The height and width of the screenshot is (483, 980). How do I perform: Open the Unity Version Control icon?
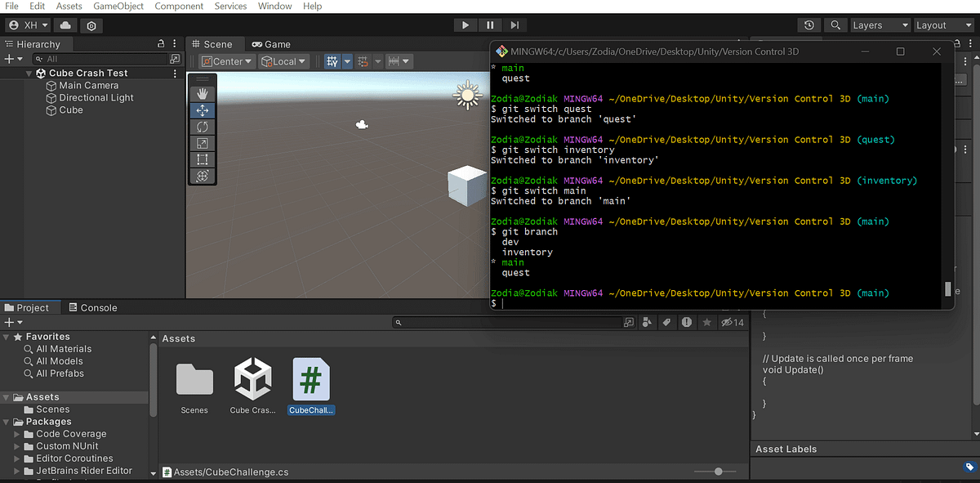pos(91,25)
